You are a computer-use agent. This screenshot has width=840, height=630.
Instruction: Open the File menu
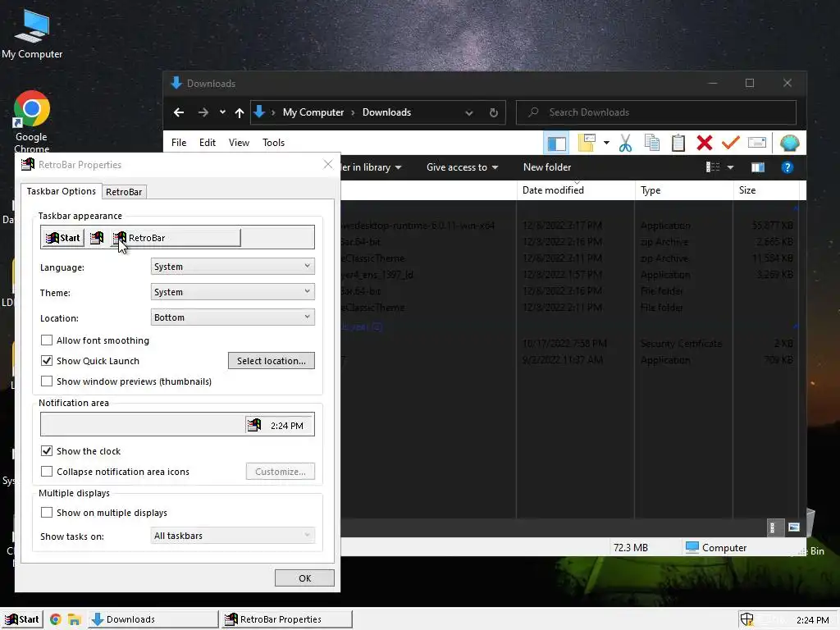[x=179, y=143]
